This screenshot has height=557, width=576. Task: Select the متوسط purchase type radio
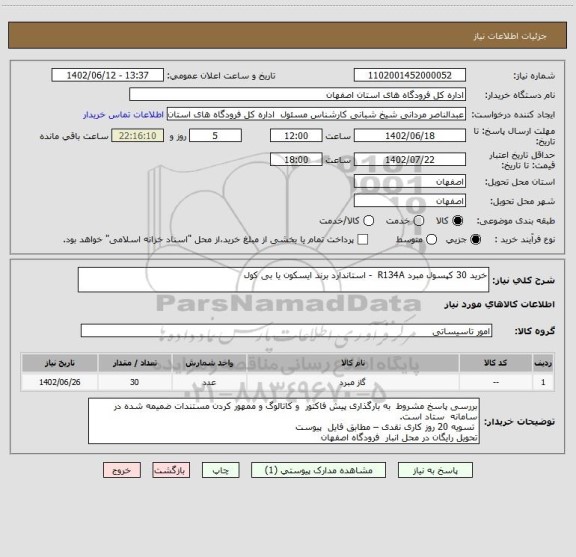tap(431, 240)
